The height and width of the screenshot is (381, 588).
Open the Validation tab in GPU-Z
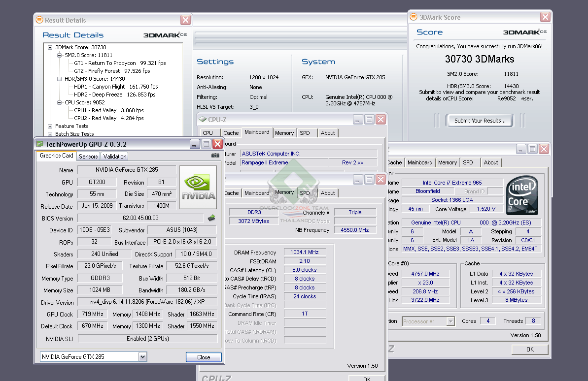pos(115,156)
